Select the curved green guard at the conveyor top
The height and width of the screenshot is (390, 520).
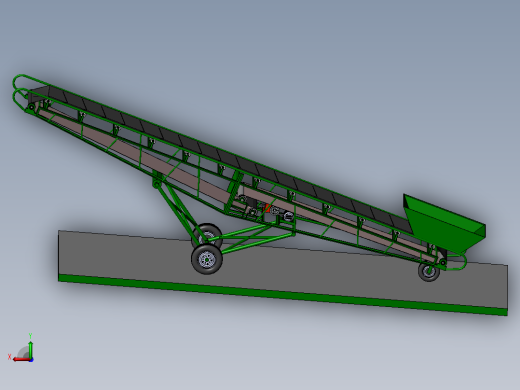tap(21, 89)
